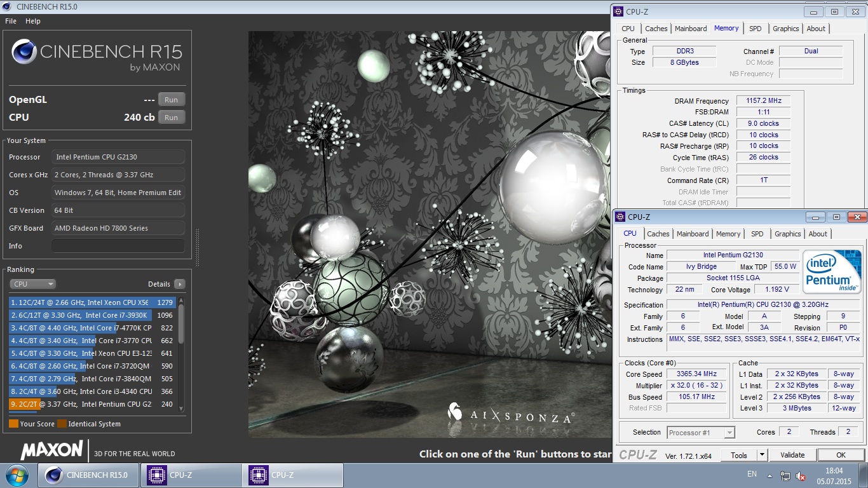Run the OpenGL benchmark

pos(172,100)
